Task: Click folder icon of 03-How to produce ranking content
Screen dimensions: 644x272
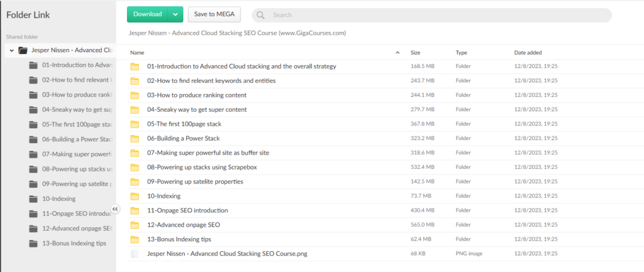Action: [135, 95]
